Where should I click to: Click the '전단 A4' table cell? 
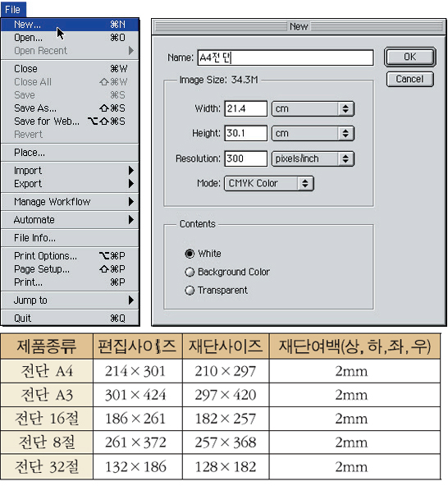pyautogui.click(x=47, y=371)
